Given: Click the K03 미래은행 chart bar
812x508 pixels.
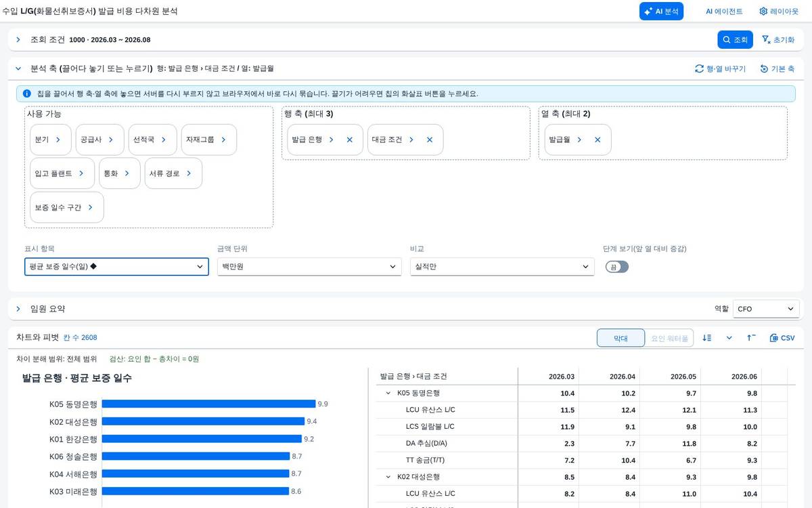Looking at the screenshot, I should coord(195,492).
